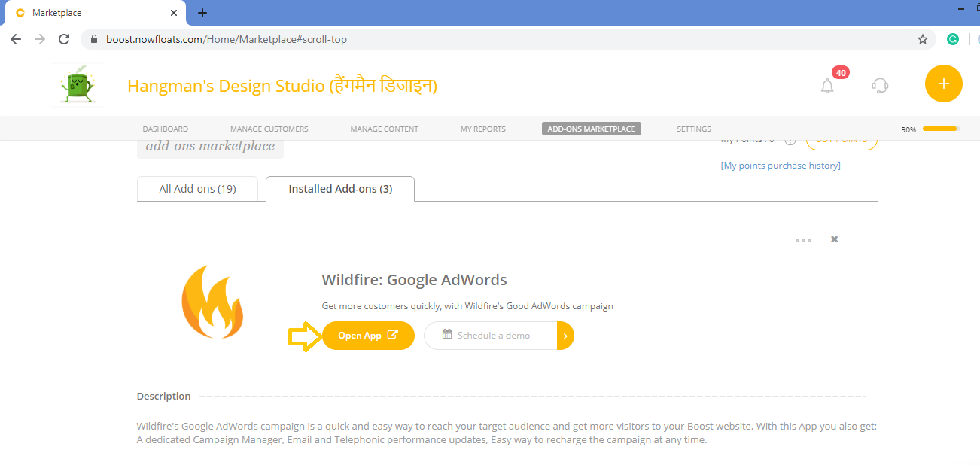Open Hangman's Design Studio title link
The width and height of the screenshot is (980, 465).
tap(282, 86)
